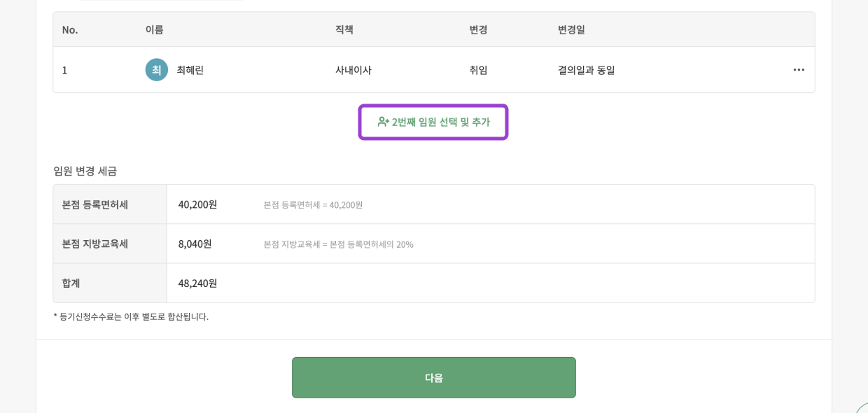Click the 사내이사 position cell
868x413 pixels.
coord(353,70)
